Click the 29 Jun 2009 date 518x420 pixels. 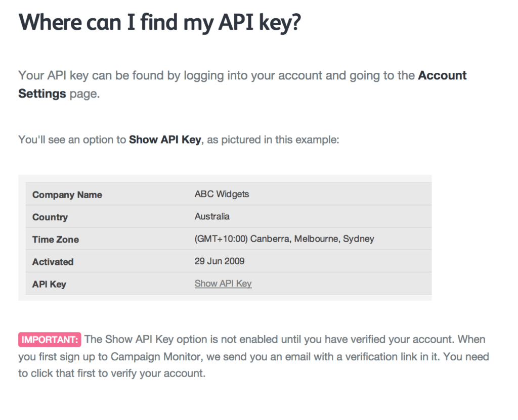click(x=220, y=261)
